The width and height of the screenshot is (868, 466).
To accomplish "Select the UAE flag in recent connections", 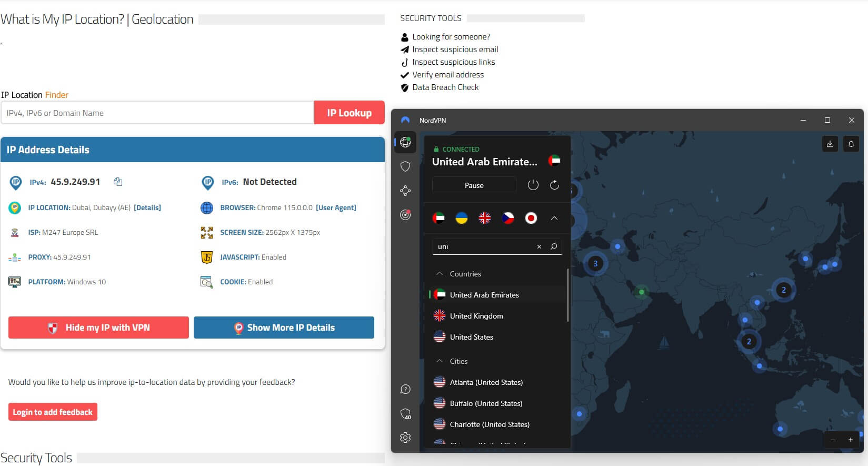I will click(x=438, y=218).
